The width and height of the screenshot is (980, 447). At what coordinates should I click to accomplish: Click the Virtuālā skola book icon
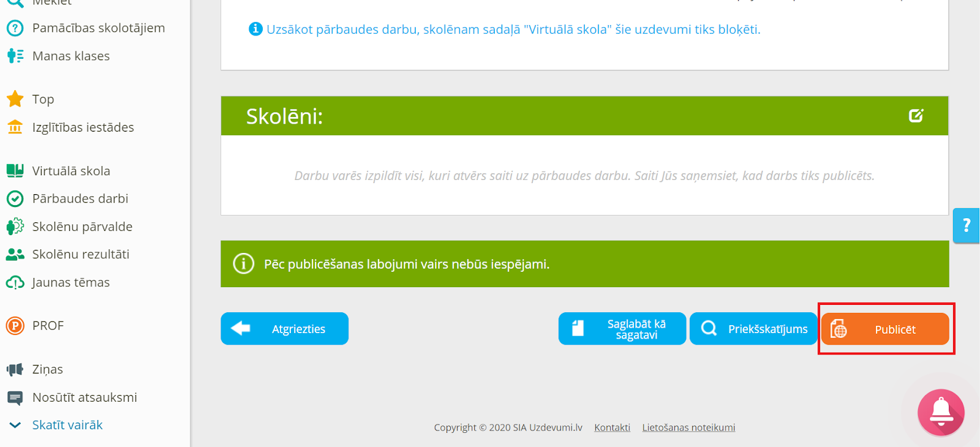pos(15,170)
